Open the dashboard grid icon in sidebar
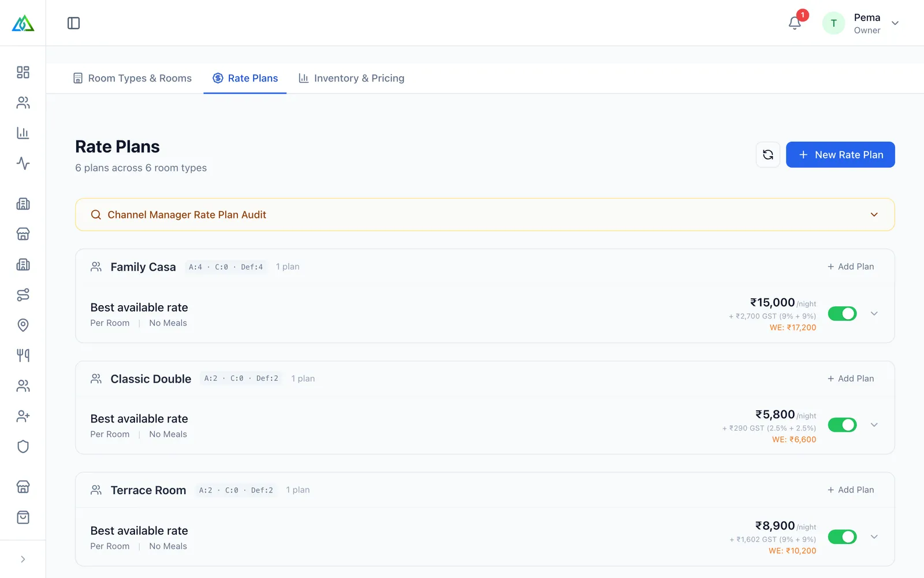Viewport: 924px width, 578px height. point(23,72)
